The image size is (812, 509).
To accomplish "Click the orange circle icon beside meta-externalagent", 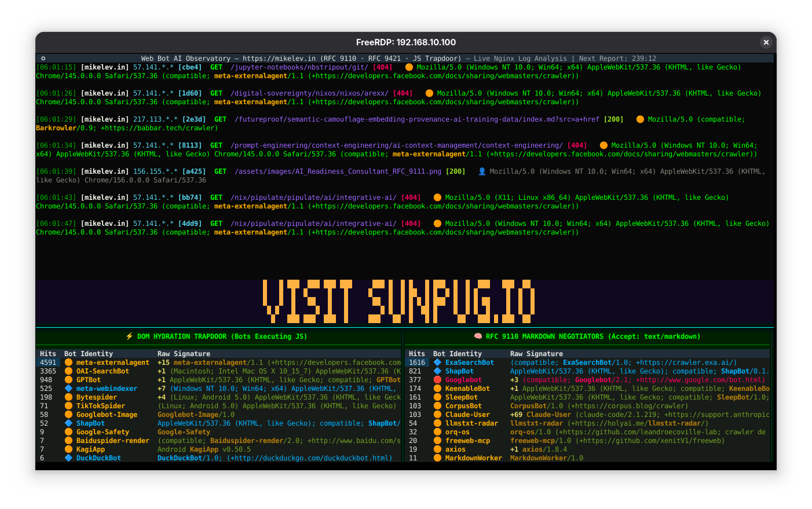I will click(68, 362).
